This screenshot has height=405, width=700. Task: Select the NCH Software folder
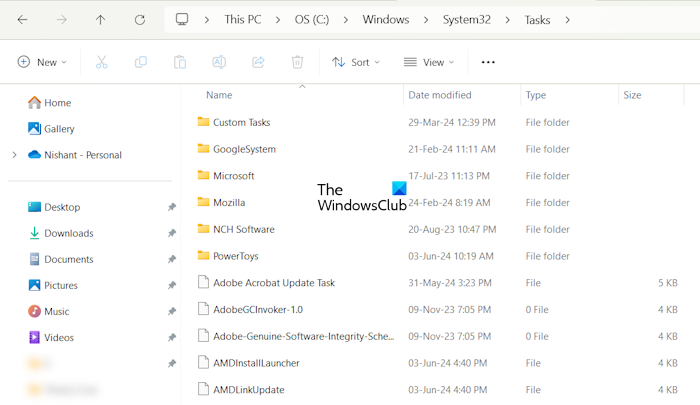coord(244,230)
